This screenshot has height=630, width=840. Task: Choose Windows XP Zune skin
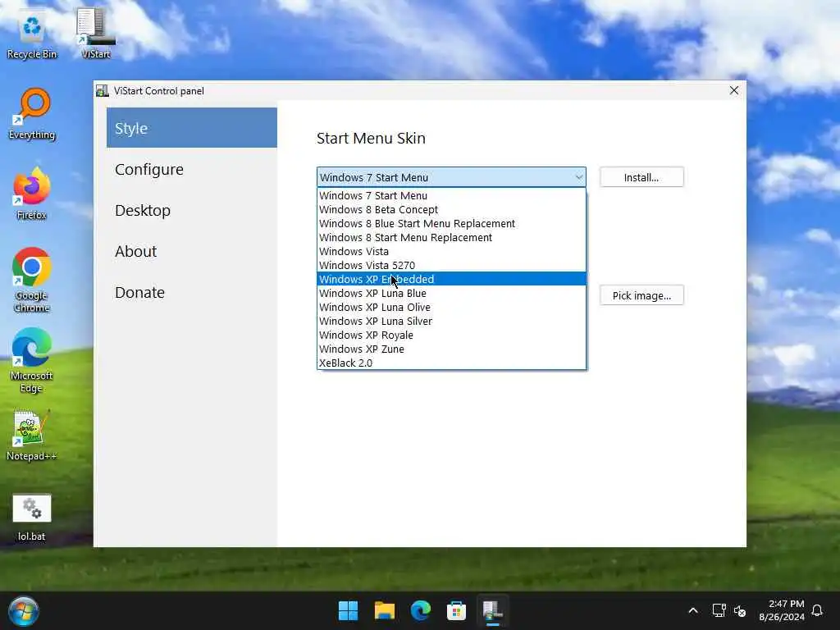click(x=452, y=349)
